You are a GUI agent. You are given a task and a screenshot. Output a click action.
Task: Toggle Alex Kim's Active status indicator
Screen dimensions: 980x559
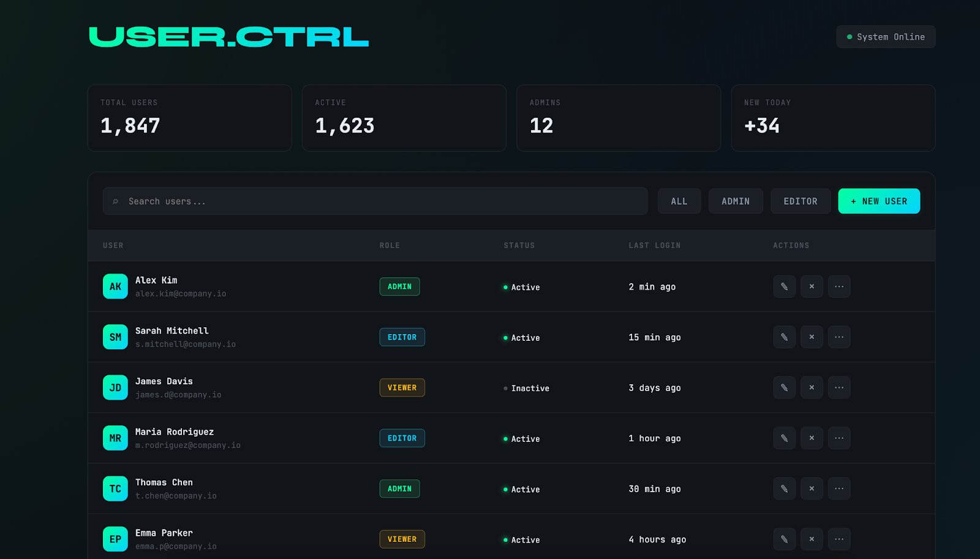coord(505,286)
